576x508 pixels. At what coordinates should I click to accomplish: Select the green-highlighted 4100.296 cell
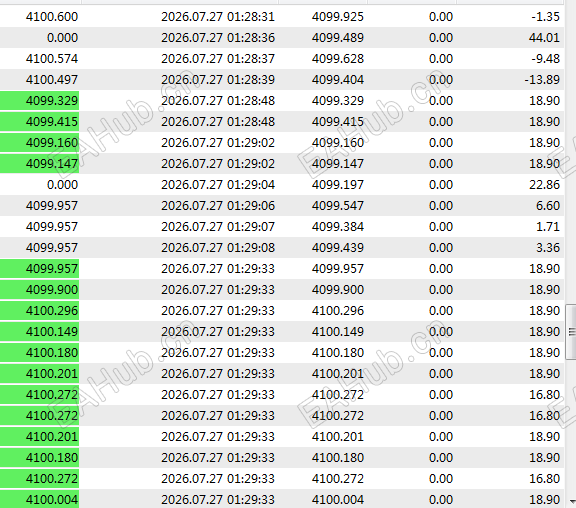point(39,310)
